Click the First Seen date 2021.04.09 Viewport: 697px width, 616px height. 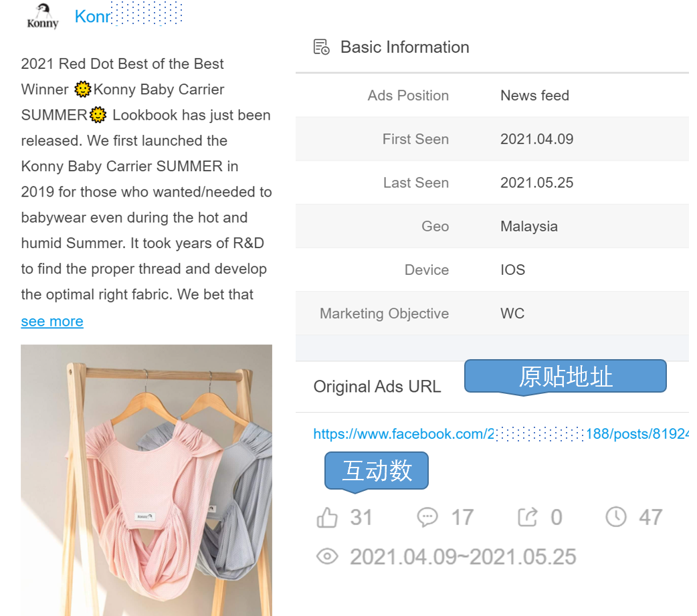tap(536, 139)
